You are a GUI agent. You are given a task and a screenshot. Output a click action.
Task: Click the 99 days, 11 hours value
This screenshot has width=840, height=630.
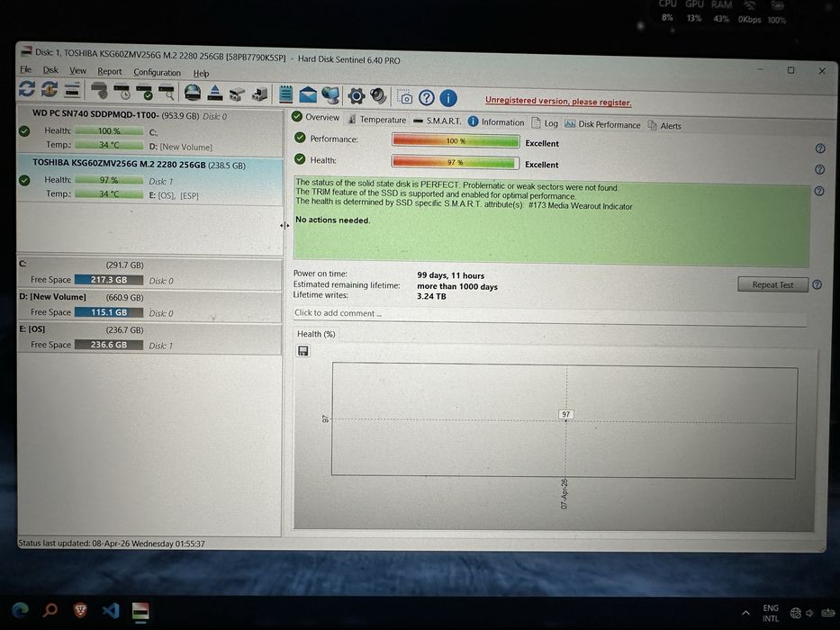coord(450,276)
